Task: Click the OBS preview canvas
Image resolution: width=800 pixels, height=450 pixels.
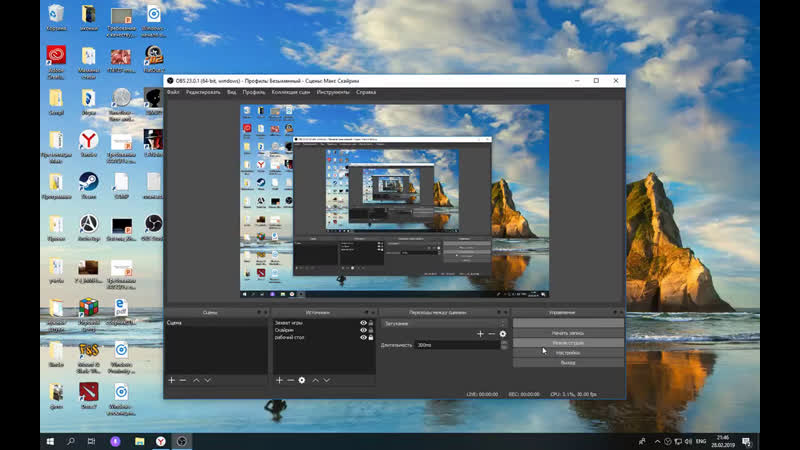Action: point(394,201)
